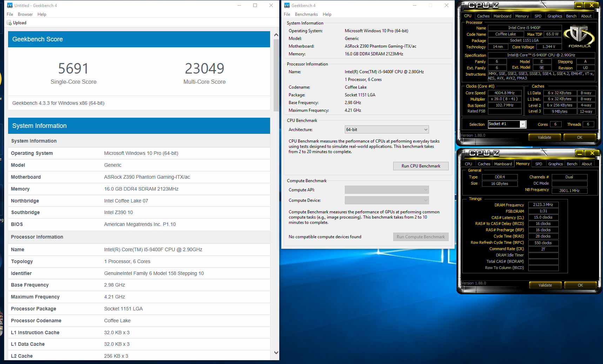Maximize the Untitled Geekbench window
This screenshot has width=603, height=364.
tap(255, 5)
